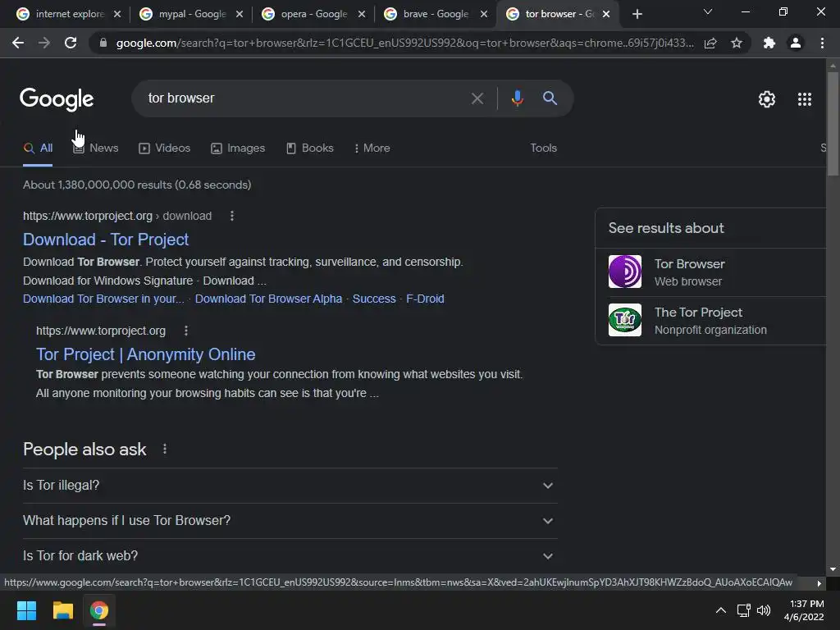840x630 pixels.
Task: Open Download Tor Browser Alpha sitelink
Action: pos(268,299)
